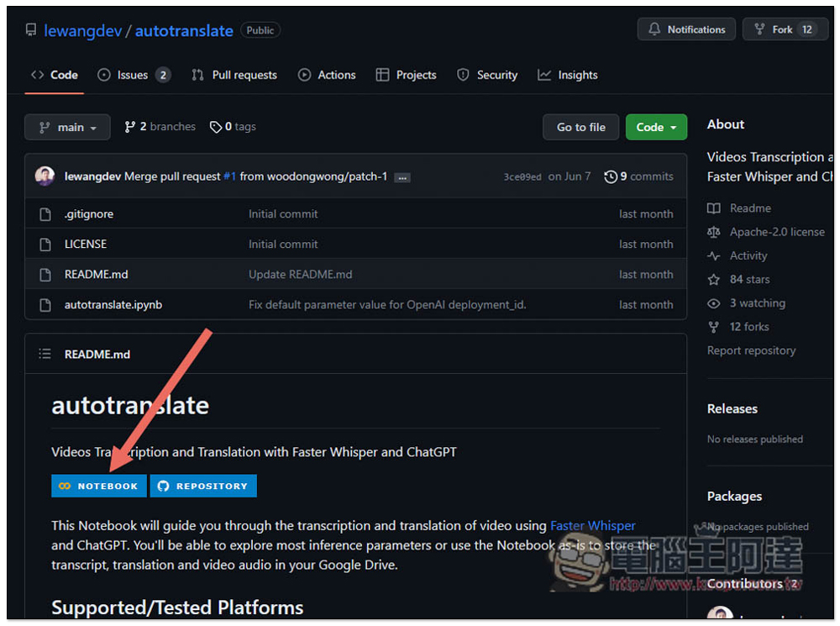Click Report repository link
This screenshot has width=840, height=626.
tap(751, 350)
